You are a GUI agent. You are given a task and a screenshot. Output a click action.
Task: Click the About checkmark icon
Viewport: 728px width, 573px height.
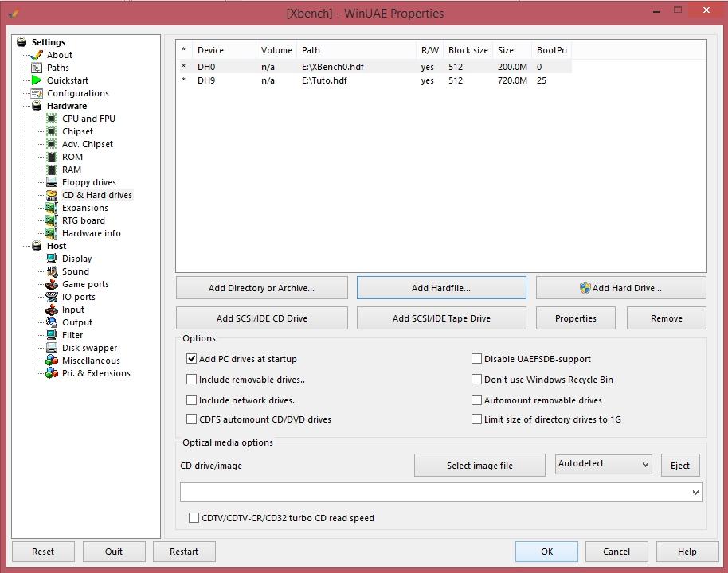pos(36,55)
